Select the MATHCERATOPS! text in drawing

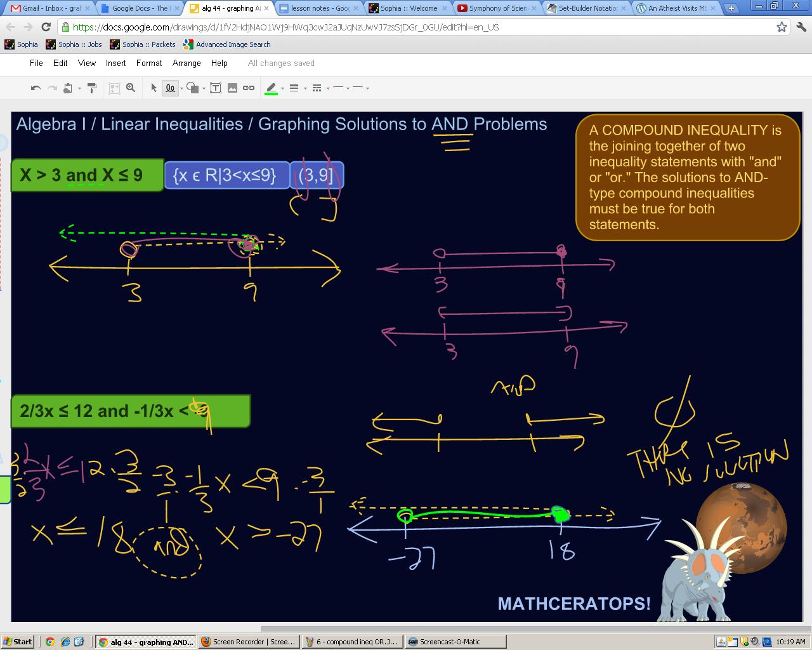point(574,604)
